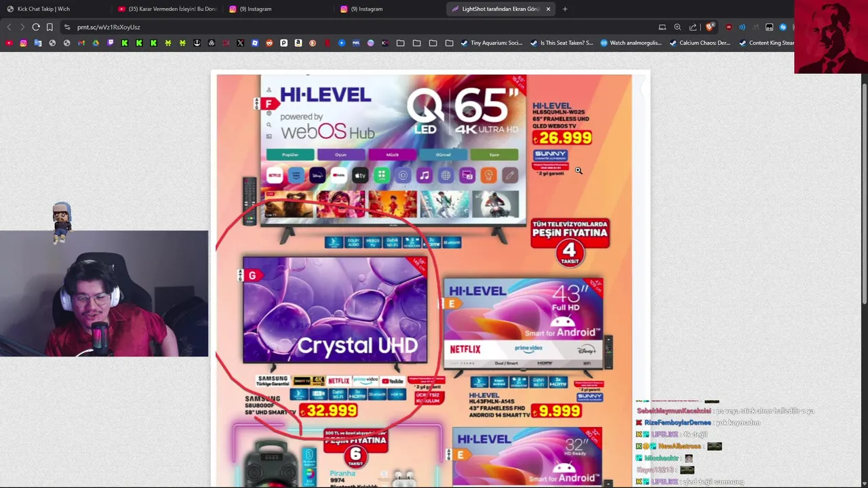Switch to the Karar Vermeden İzleyin YouTube tab
The height and width of the screenshot is (488, 868).
tap(166, 9)
